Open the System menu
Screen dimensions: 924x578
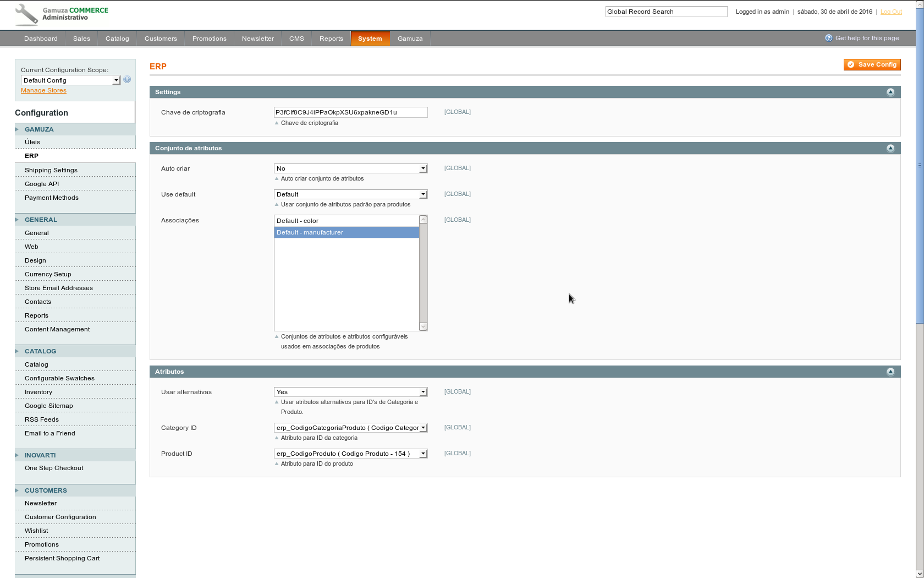(x=370, y=39)
